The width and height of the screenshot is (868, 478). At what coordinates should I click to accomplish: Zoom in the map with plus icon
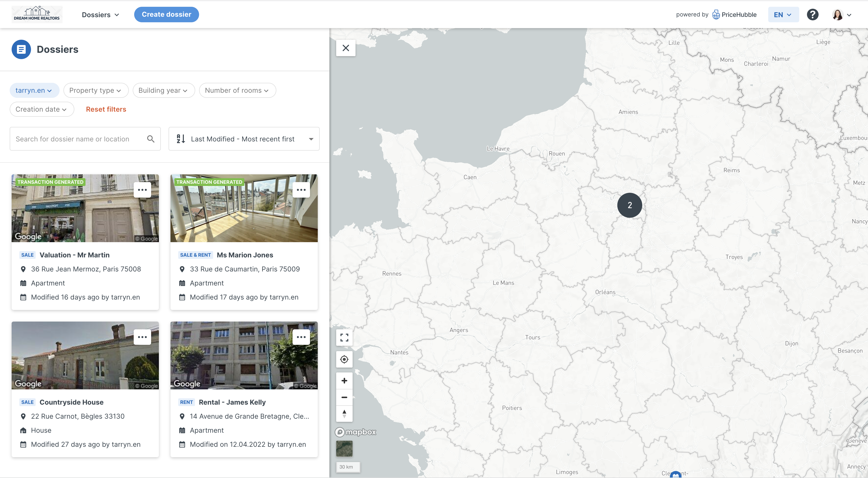click(344, 381)
